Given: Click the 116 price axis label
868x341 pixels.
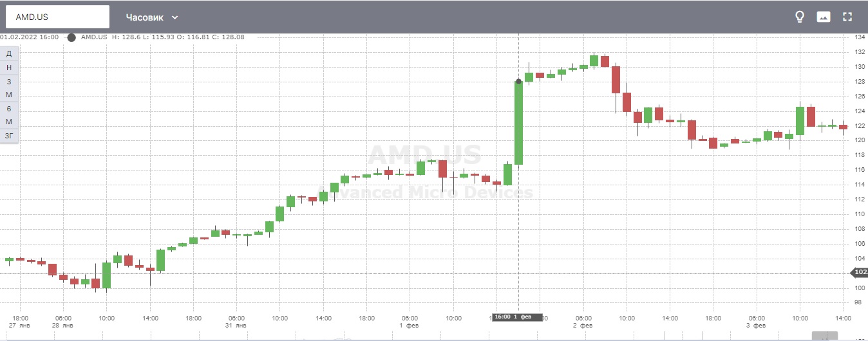Looking at the screenshot, I should pyautogui.click(x=860, y=170).
